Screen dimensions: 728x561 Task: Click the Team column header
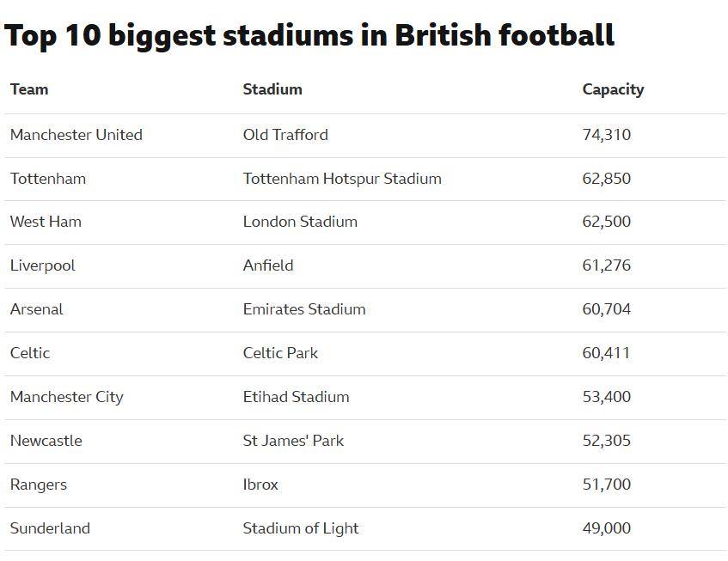(x=29, y=89)
